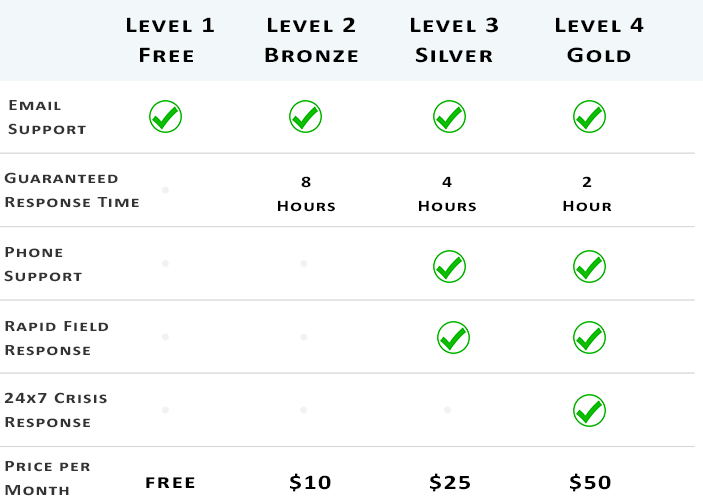Image resolution: width=703 pixels, height=503 pixels.
Task: Select the Level 3 Silver column header
Action: (x=454, y=40)
